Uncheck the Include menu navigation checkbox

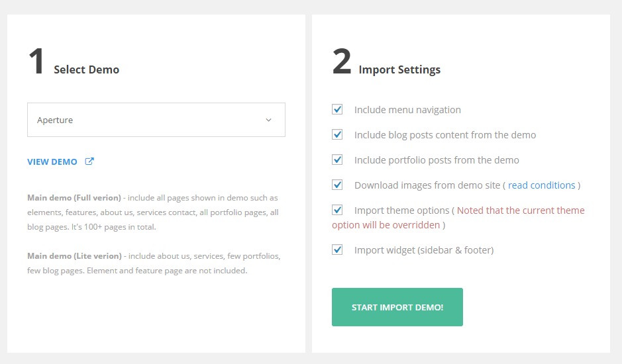[x=338, y=109]
